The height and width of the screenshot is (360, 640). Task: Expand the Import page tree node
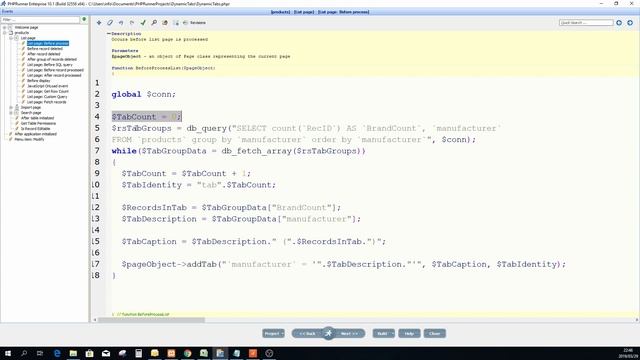(x=11, y=107)
